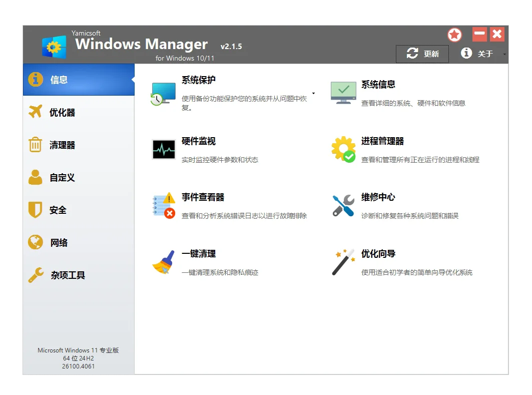Click the description 诊断和修复各种系统问题和错误
The height and width of the screenshot is (395, 532).
point(409,216)
